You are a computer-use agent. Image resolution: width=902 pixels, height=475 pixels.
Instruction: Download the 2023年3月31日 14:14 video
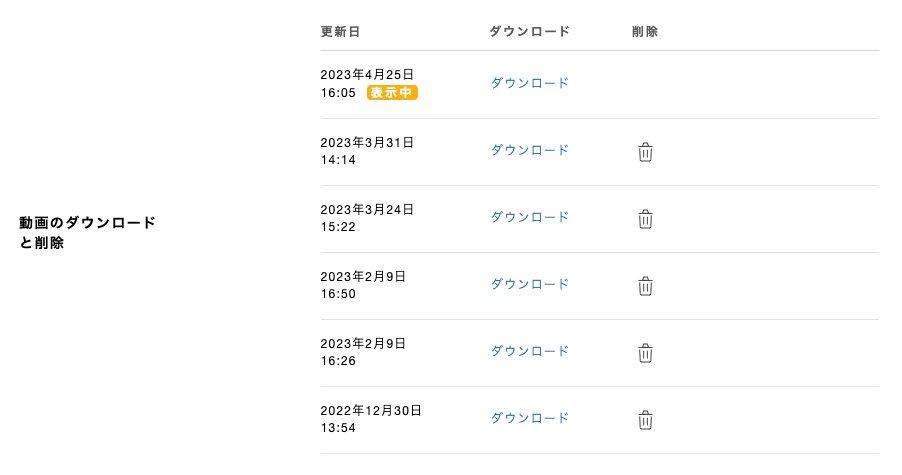[529, 150]
